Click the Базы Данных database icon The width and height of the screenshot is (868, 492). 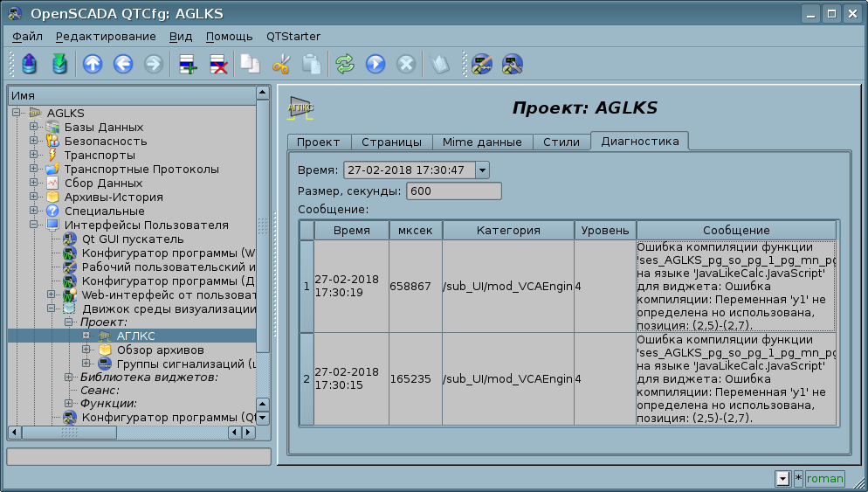click(x=52, y=127)
